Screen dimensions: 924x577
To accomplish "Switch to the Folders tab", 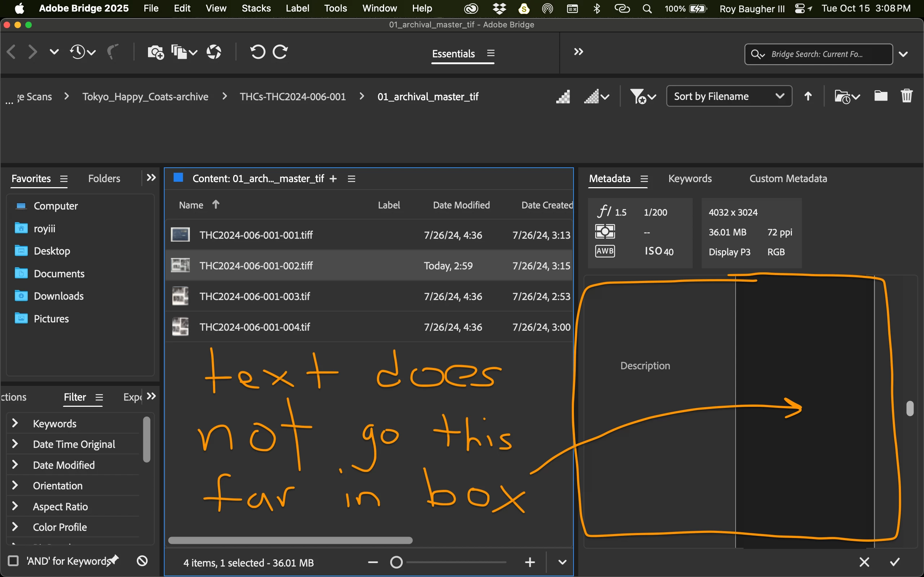I will click(104, 179).
